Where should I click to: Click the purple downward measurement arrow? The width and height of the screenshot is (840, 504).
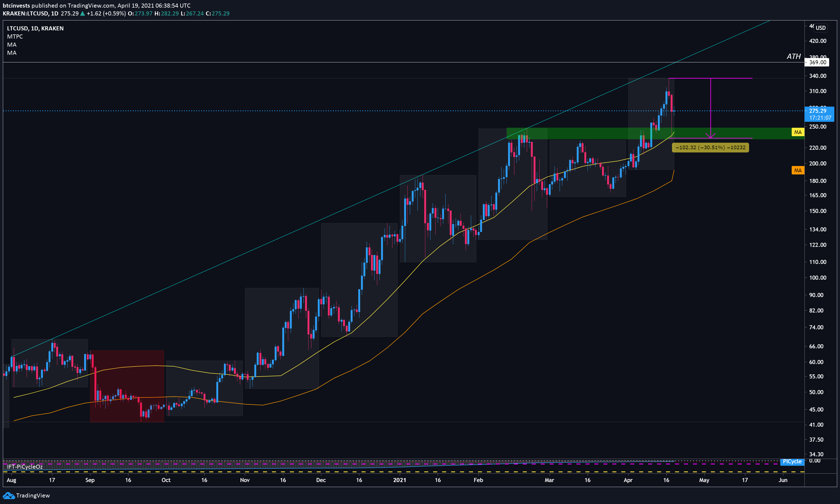pyautogui.click(x=711, y=108)
